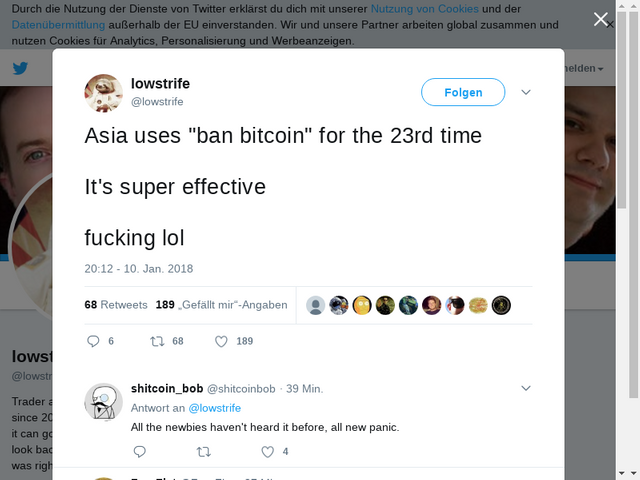Retweet shitcoin_bob's reply

203,451
